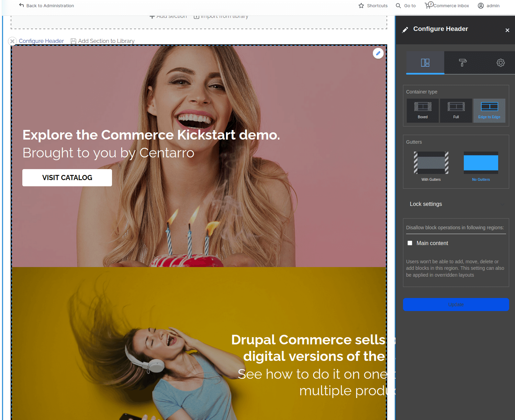Remove section using the circled X icon
The image size is (515, 420).
click(x=12, y=41)
